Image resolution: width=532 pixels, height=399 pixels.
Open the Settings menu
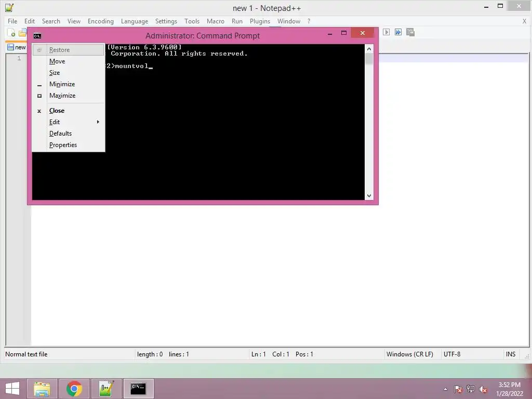(166, 21)
